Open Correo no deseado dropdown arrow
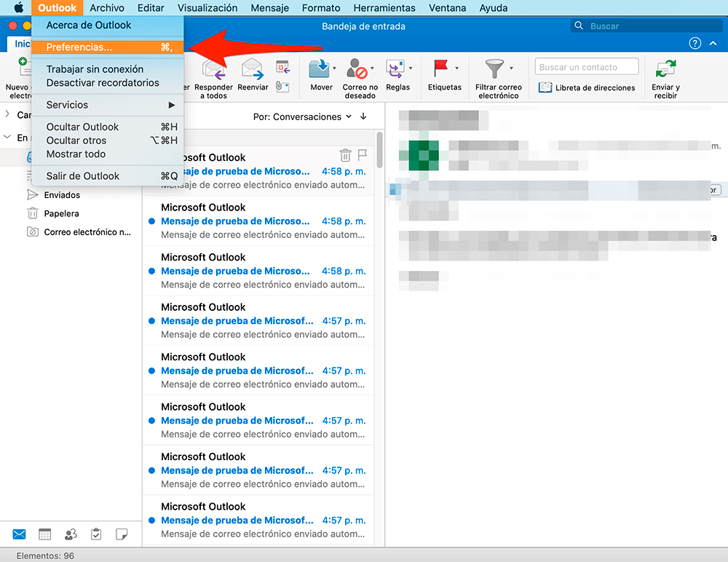The width and height of the screenshot is (728, 562). [x=372, y=68]
